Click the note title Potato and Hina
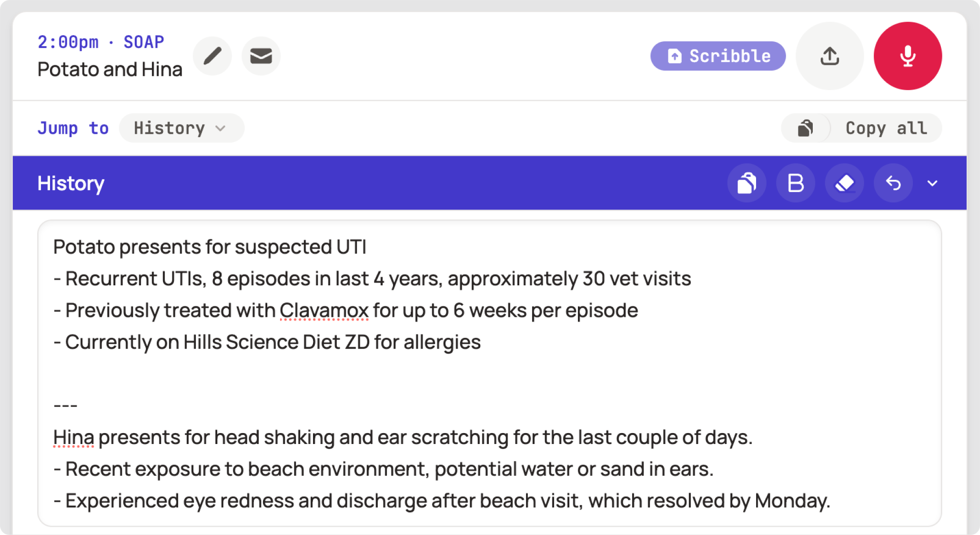The height and width of the screenshot is (535, 980). [110, 69]
